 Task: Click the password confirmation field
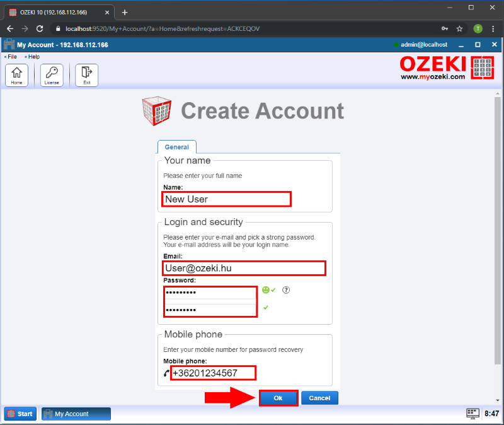(210, 310)
